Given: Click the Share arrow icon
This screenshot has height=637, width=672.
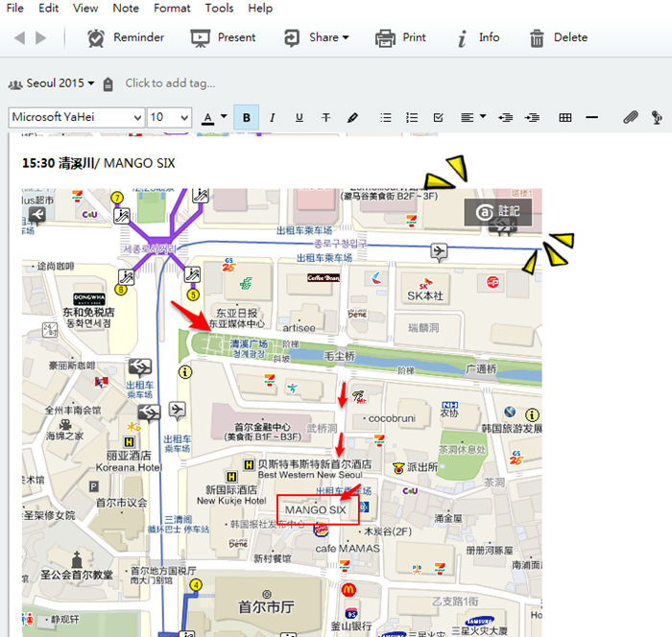Looking at the screenshot, I should click(292, 38).
